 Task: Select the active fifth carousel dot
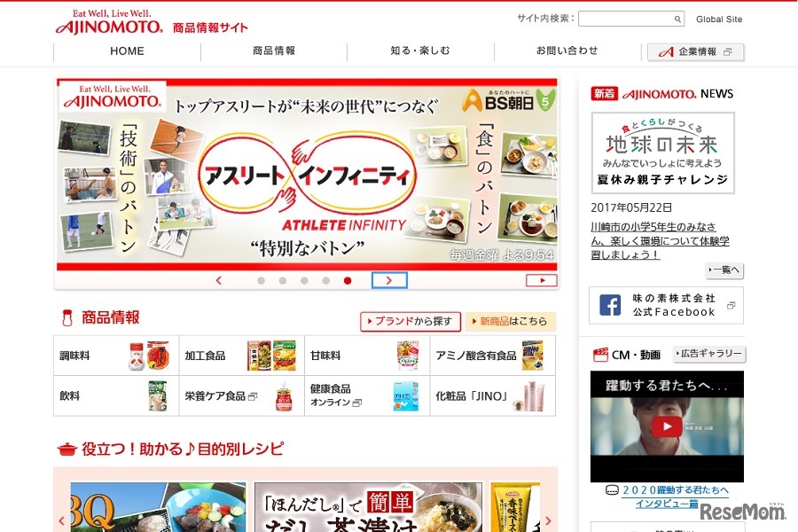tap(348, 280)
